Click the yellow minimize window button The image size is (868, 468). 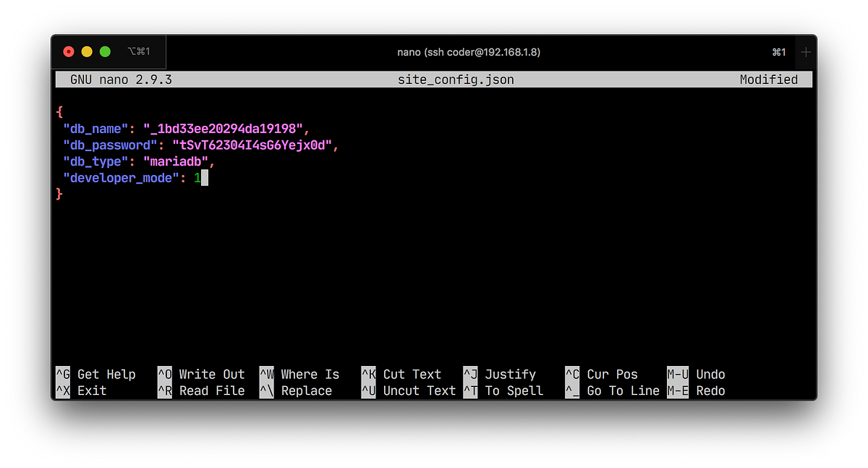pos(87,52)
